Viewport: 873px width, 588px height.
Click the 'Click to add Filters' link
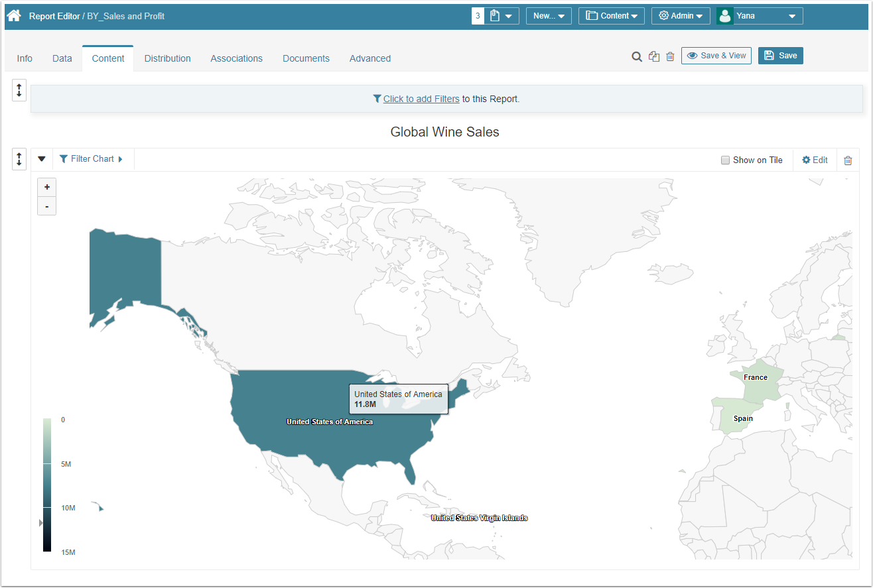click(x=421, y=99)
